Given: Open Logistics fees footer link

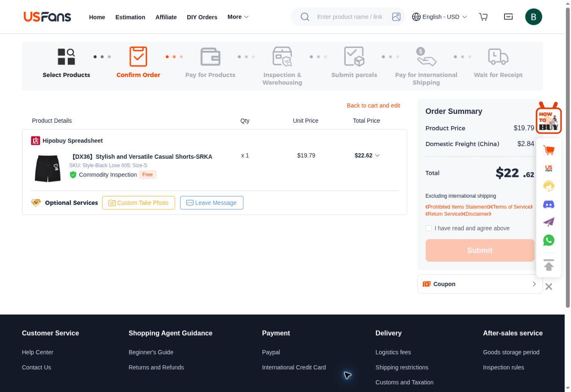Looking at the screenshot, I should tap(393, 352).
